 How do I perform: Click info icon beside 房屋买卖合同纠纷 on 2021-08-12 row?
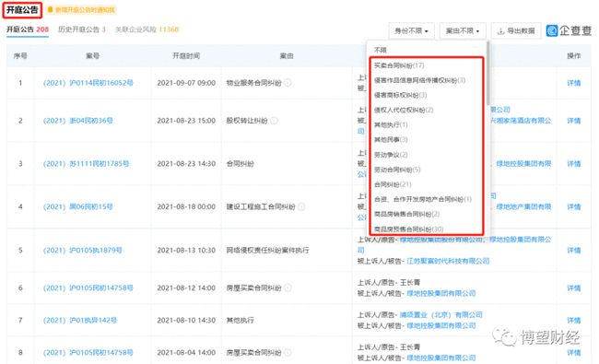tap(288, 288)
